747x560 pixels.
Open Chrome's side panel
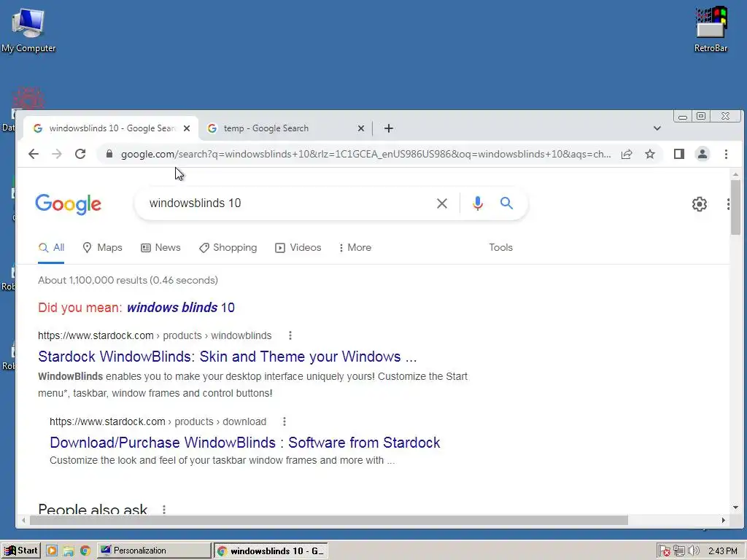(x=679, y=154)
